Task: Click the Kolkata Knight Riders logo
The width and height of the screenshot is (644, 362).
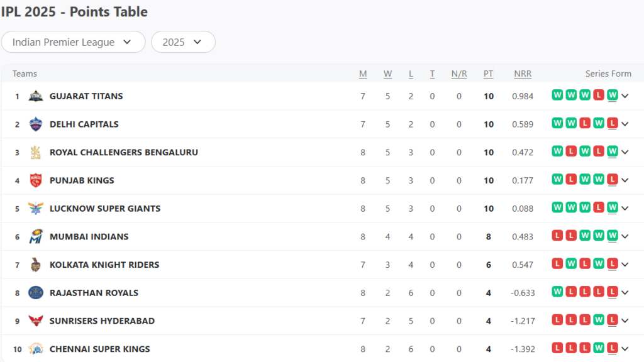Action: tap(36, 264)
